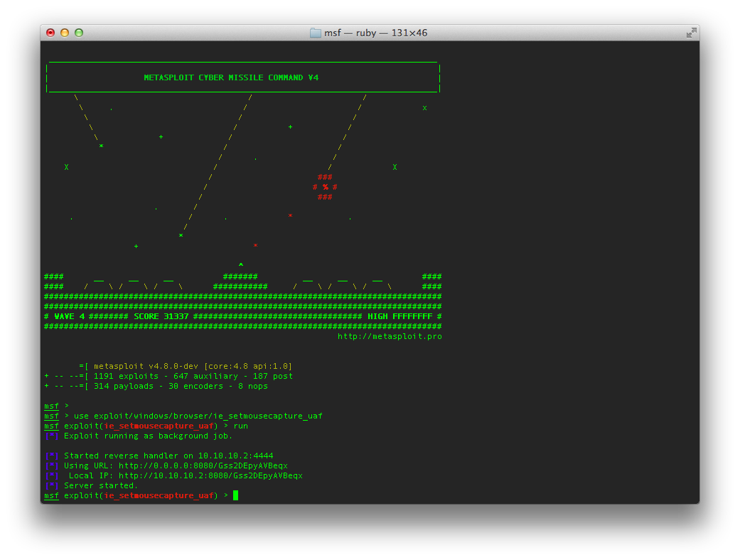Click the 'msf — ruby — 131×46' window title
Image resolution: width=740 pixels, height=560 pixels.
pyautogui.click(x=375, y=33)
